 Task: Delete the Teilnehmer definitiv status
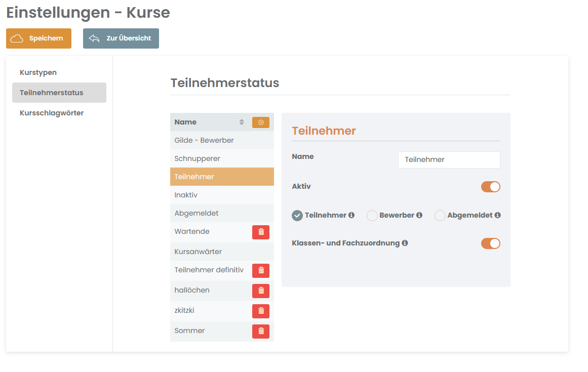click(261, 270)
